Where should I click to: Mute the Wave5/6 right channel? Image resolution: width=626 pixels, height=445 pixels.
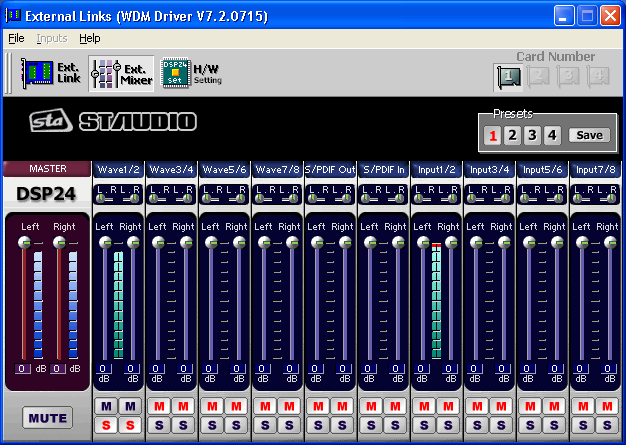tap(236, 406)
